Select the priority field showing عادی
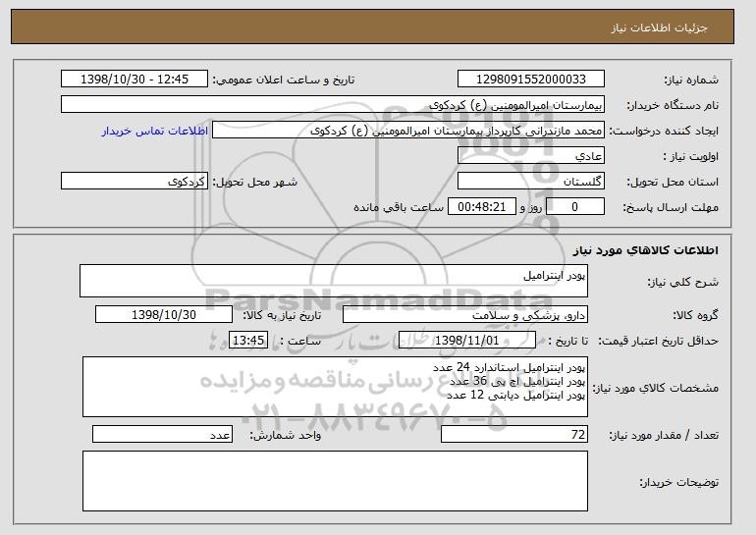 coord(531,156)
